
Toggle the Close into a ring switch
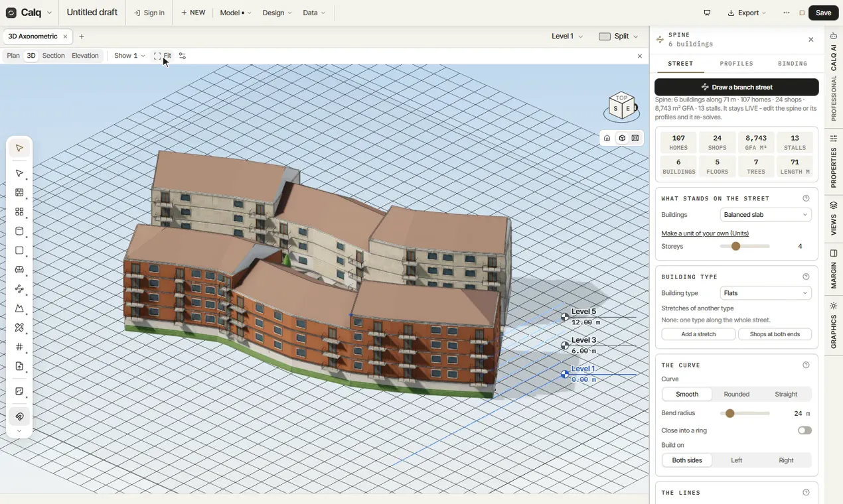pyautogui.click(x=805, y=430)
